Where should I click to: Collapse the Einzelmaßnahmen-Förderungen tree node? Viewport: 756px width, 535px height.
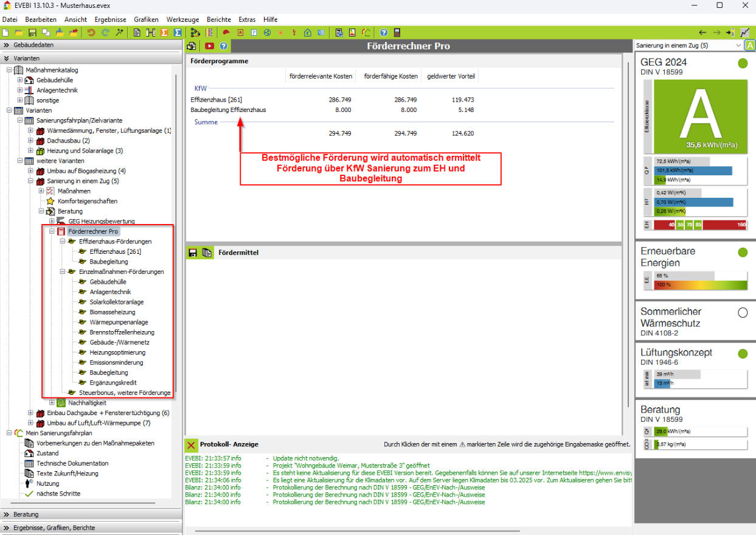63,272
